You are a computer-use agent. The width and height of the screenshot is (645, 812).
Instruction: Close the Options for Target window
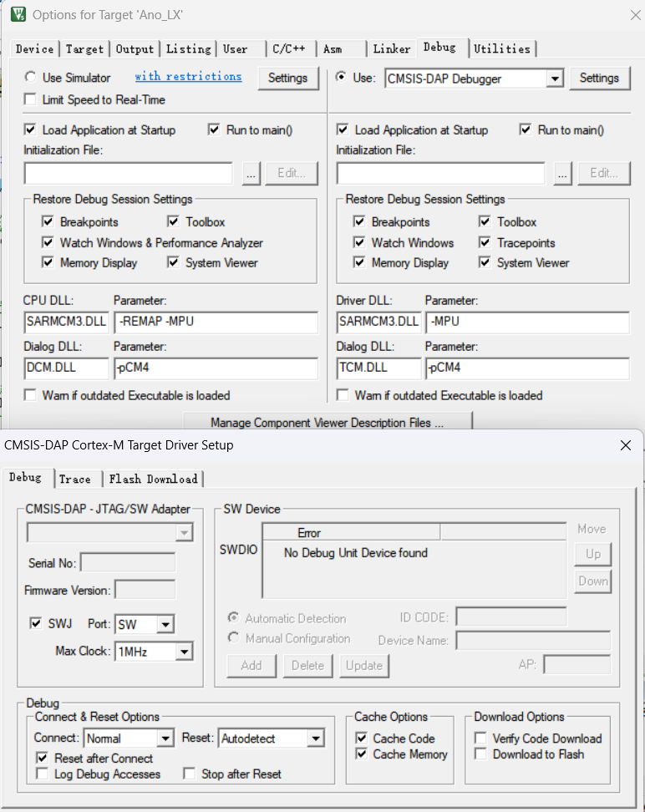tap(635, 15)
